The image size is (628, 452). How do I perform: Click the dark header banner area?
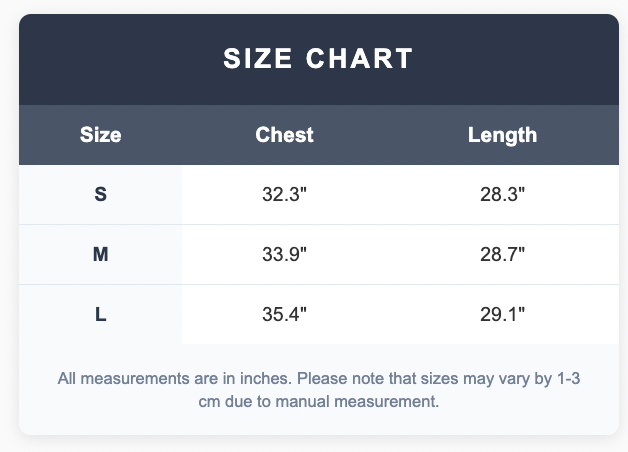pyautogui.click(x=319, y=60)
